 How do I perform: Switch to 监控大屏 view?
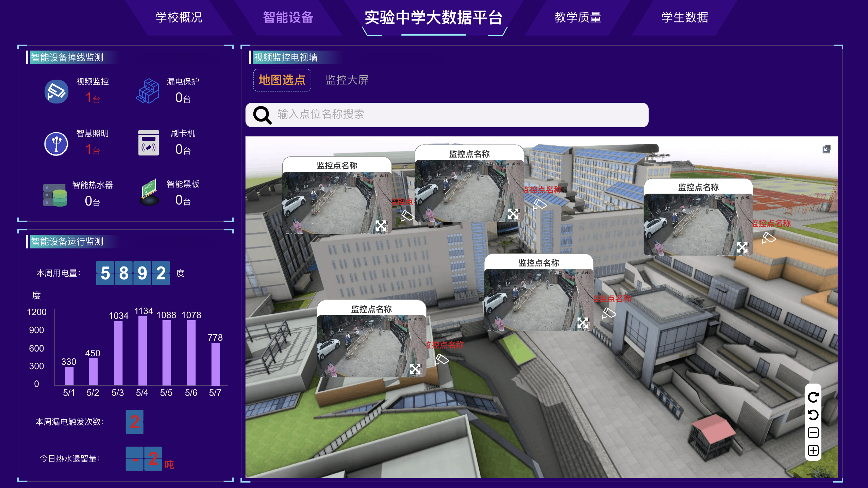point(347,80)
